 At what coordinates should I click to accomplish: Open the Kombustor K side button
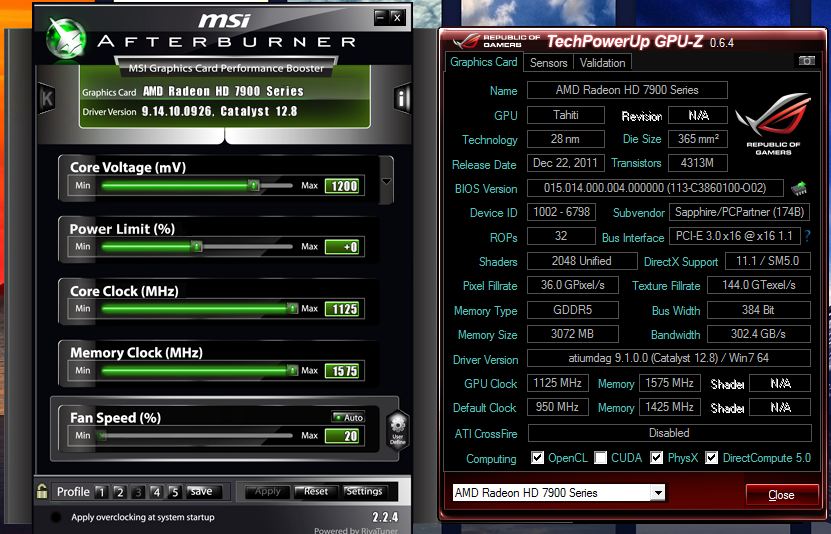[x=47, y=98]
